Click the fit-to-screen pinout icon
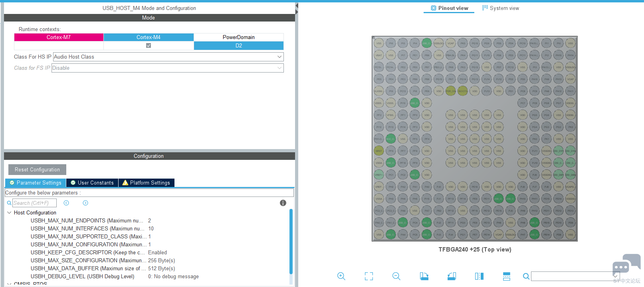Image resolution: width=644 pixels, height=287 pixels. pos(369,276)
